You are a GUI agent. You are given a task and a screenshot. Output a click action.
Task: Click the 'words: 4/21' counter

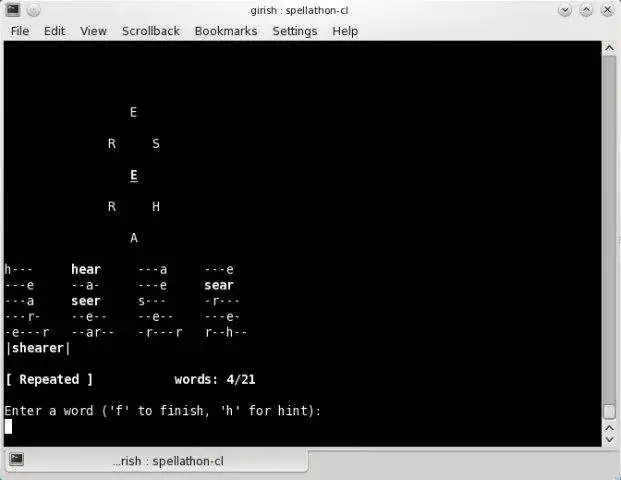tap(215, 379)
